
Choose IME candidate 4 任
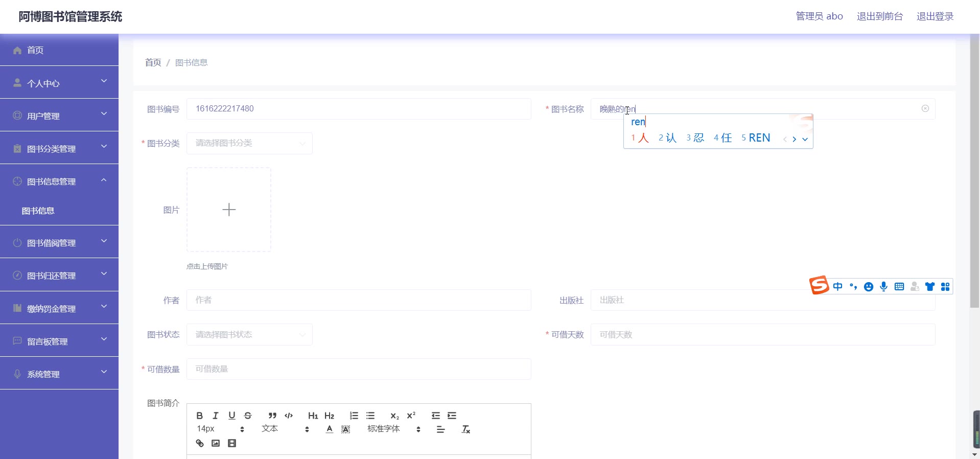(723, 138)
